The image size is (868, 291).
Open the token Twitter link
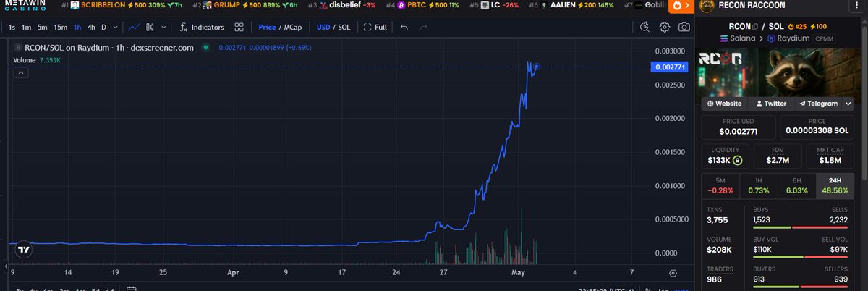[770, 104]
